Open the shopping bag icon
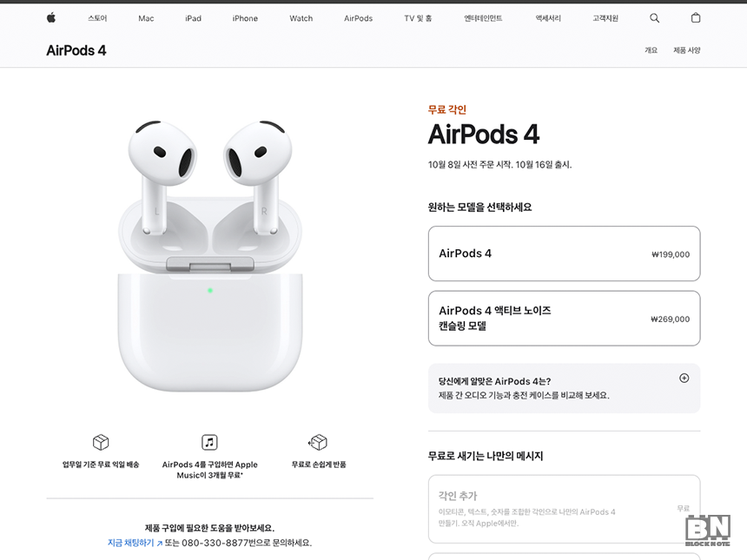Viewport: 747px width, 560px height. 696,18
